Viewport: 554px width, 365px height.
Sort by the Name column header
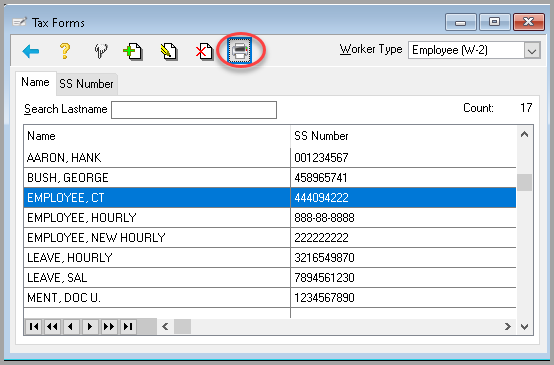(x=157, y=136)
